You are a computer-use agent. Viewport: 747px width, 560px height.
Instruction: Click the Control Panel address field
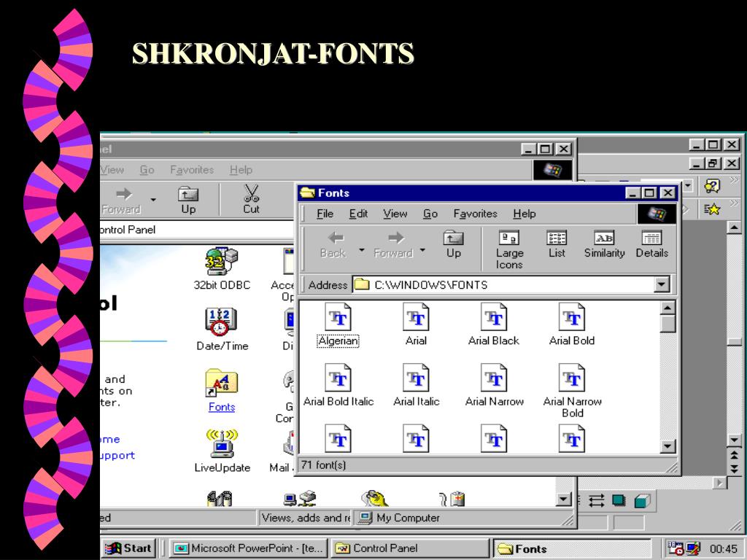197,230
